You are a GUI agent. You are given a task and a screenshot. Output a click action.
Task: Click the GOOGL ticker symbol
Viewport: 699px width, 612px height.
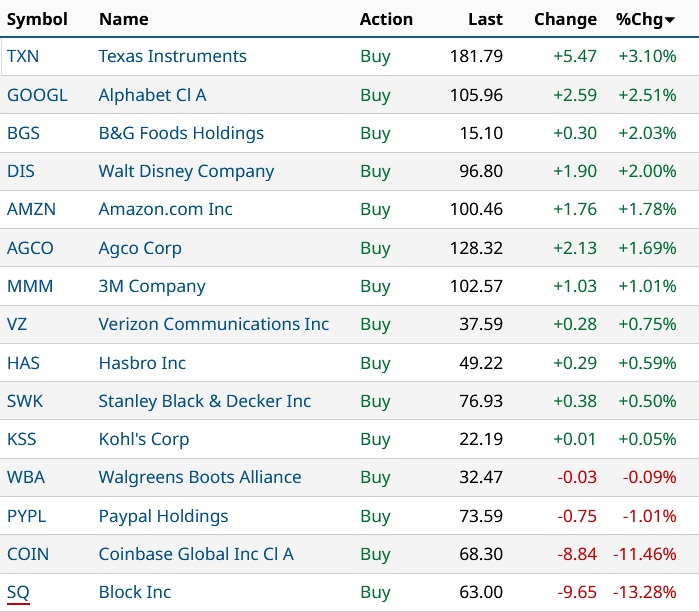[x=37, y=96]
